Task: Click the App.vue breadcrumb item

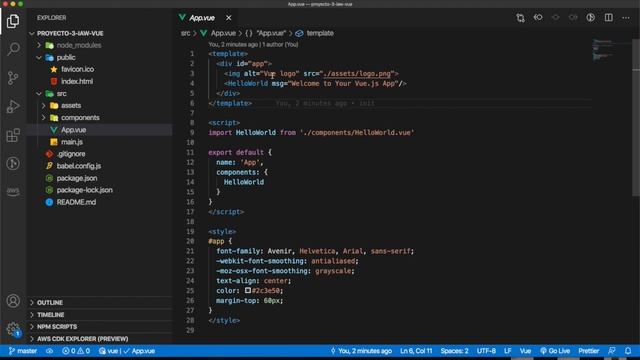Action: [218, 33]
